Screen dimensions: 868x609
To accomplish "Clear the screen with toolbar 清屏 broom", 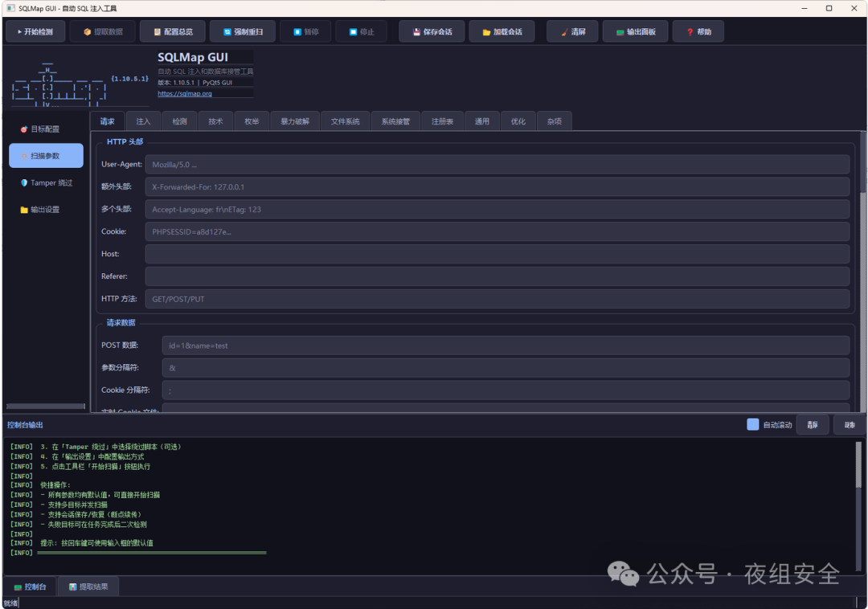I will pos(572,32).
